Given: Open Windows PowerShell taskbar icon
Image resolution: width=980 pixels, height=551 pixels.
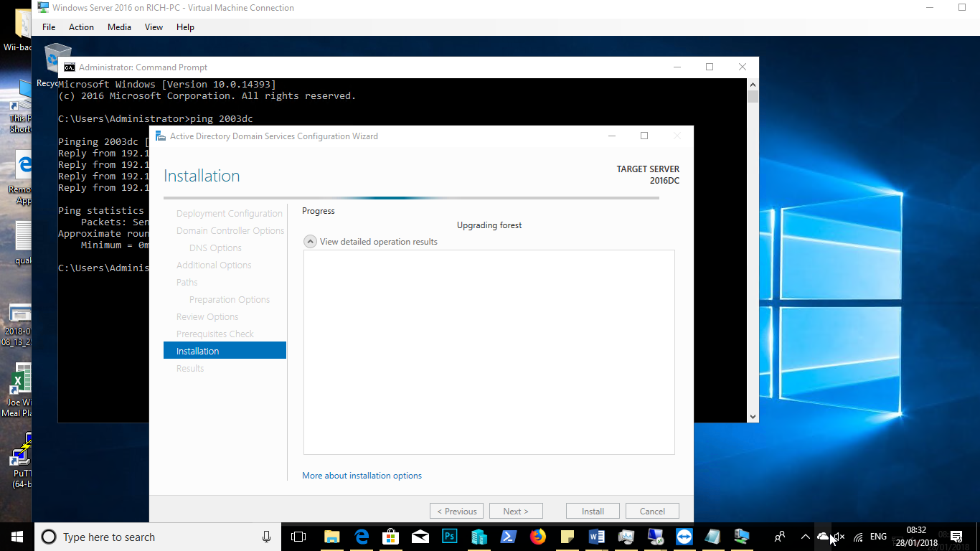Looking at the screenshot, I should (509, 537).
